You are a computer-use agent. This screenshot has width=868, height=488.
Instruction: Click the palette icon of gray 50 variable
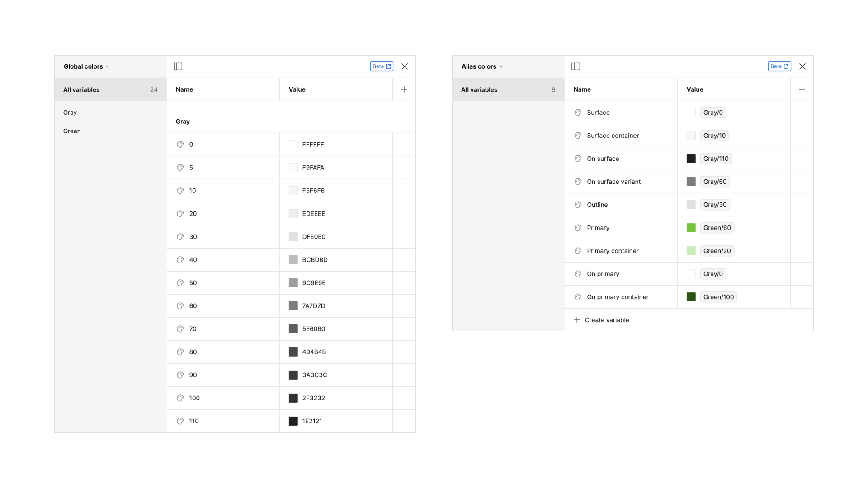pyautogui.click(x=180, y=283)
